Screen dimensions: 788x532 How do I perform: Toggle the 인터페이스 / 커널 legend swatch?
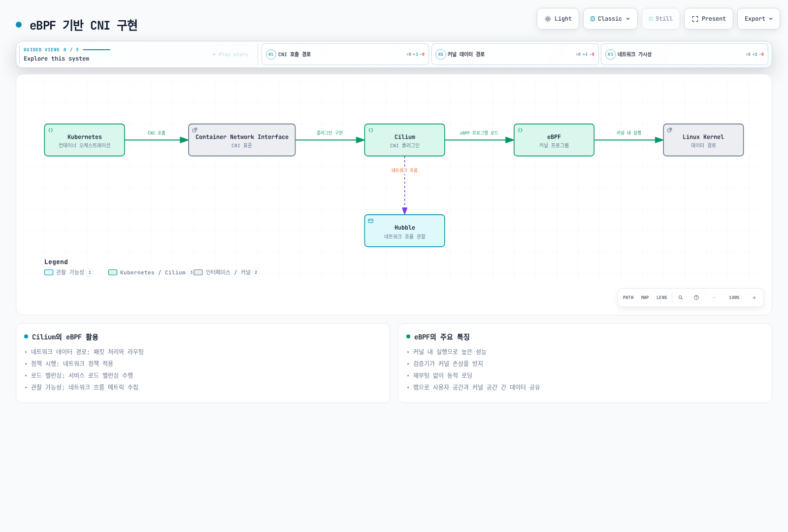198,272
